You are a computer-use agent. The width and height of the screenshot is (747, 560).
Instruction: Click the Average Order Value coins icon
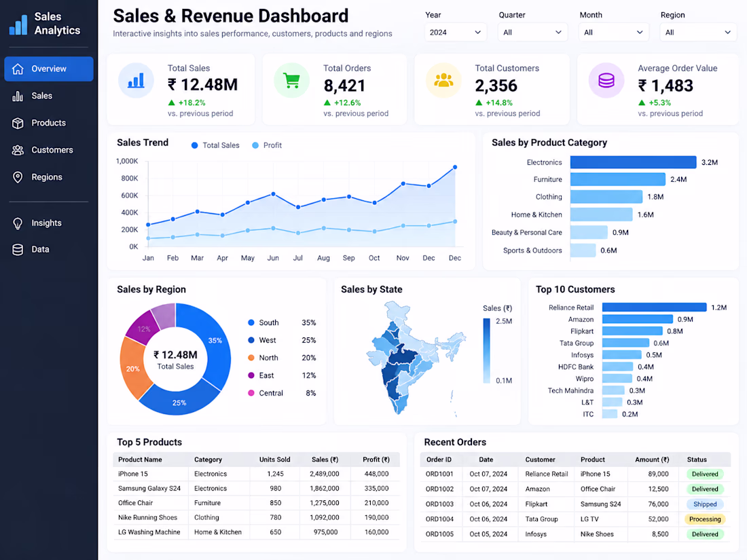(606, 81)
